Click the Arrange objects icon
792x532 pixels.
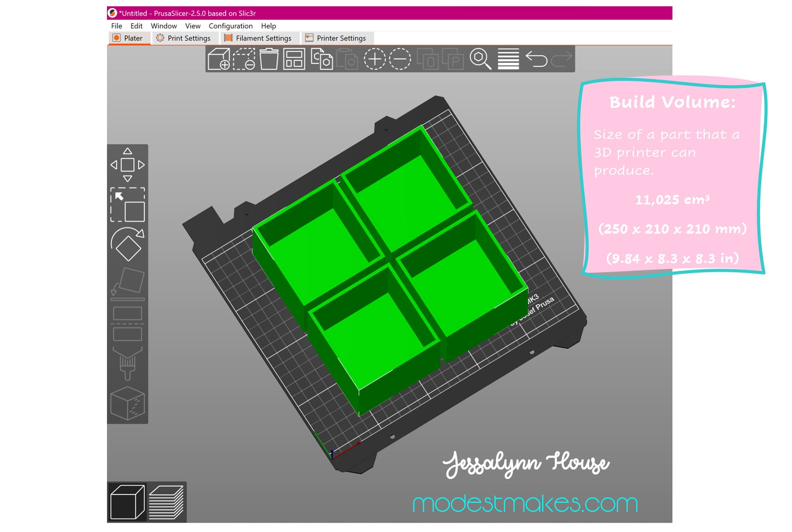point(294,59)
